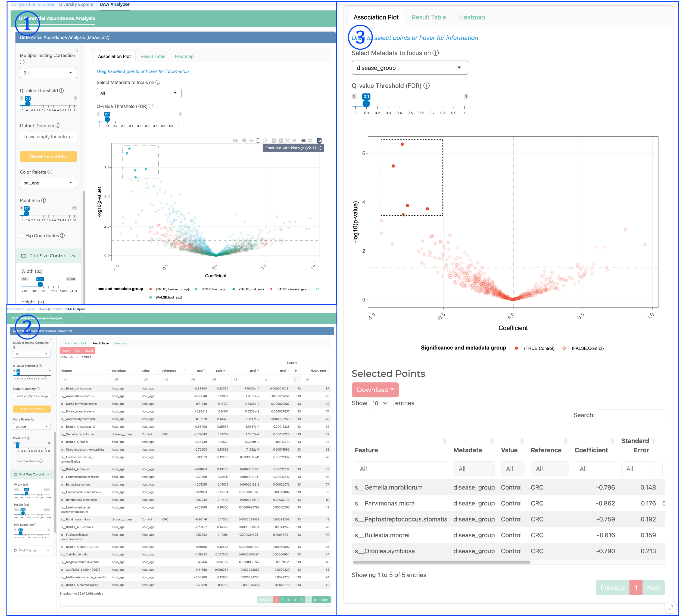Click Q-value Threshold (FDR) info icon, panel 1
Image resolution: width=680 pixels, height=616 pixels.
point(151,106)
